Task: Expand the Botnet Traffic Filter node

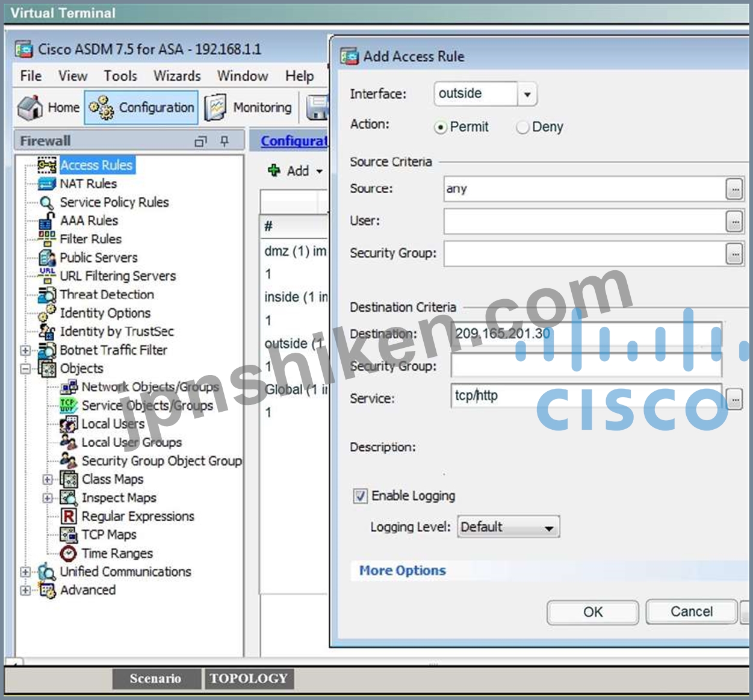Action: pos(25,350)
